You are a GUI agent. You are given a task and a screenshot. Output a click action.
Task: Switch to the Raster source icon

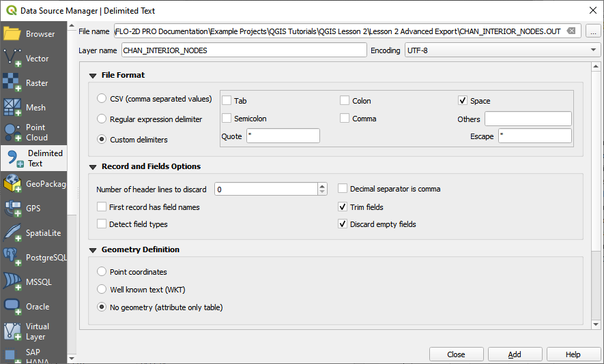(x=13, y=83)
